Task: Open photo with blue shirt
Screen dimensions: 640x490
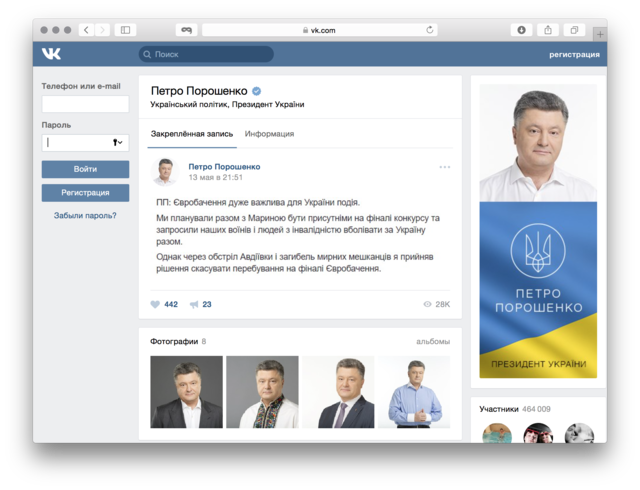Action: pos(414,392)
